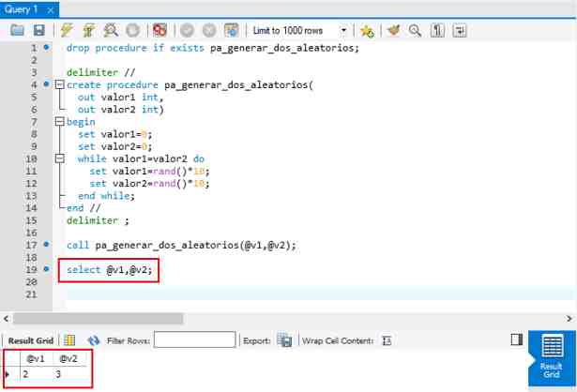This screenshot has height=392, width=577.
Task: Click the statement marker dot on line 1
Action: [46, 47]
